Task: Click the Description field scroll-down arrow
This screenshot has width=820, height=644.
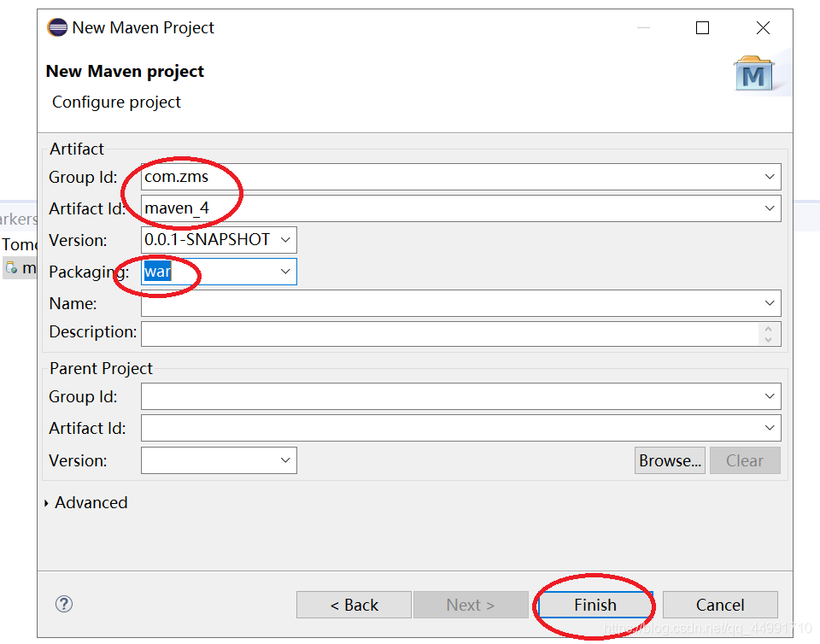Action: 768,340
